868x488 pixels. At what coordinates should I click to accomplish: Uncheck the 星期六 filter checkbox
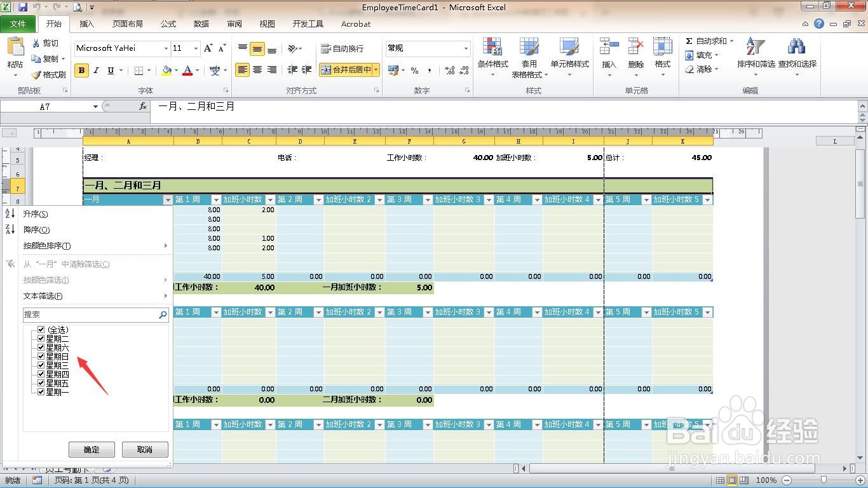tap(41, 348)
